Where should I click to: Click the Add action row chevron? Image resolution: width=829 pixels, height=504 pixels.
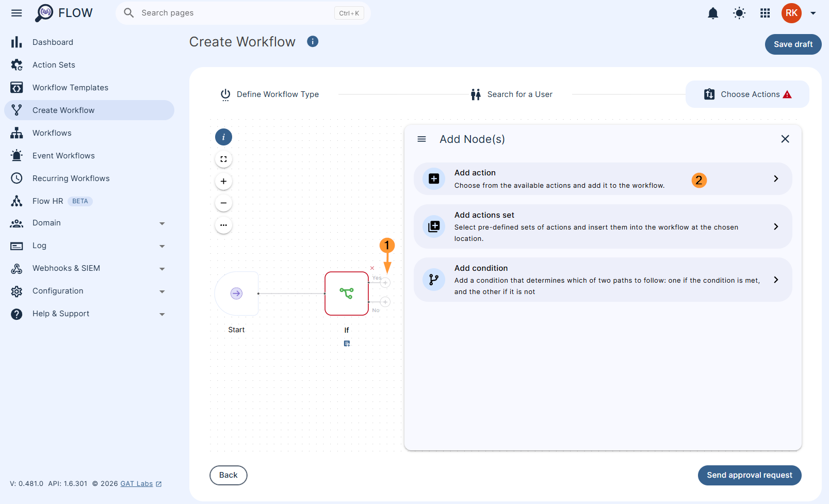point(776,178)
